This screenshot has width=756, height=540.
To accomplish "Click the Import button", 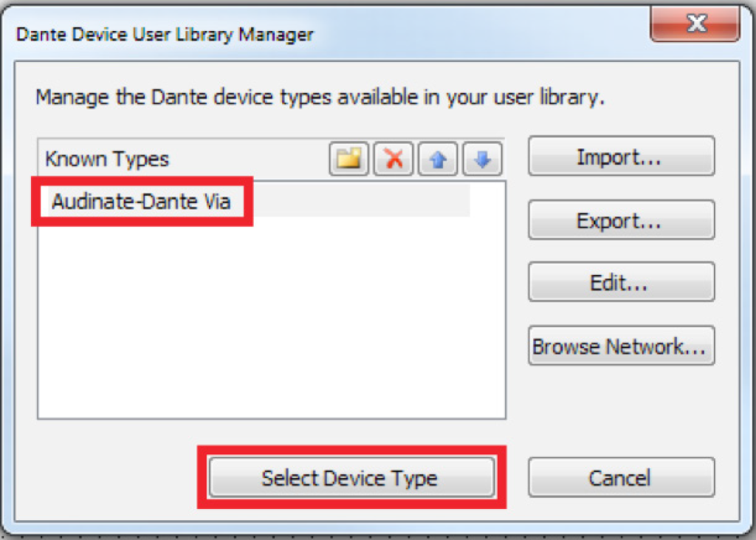I will coord(621,156).
